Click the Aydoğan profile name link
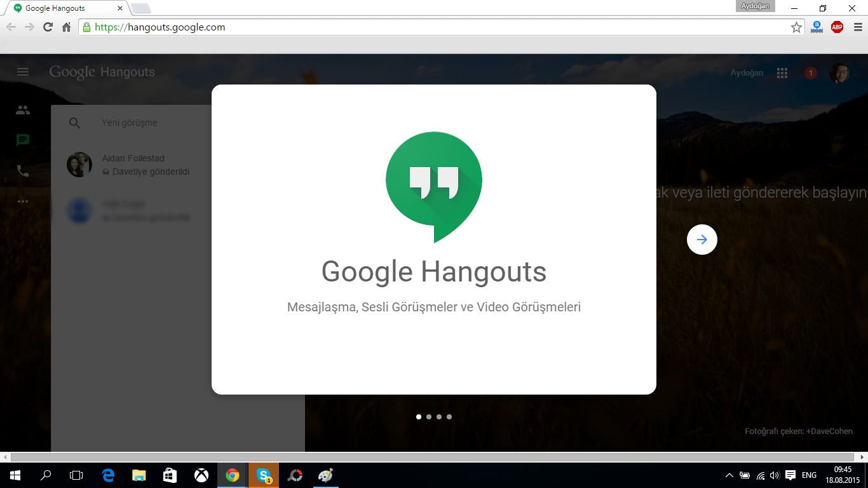This screenshot has width=868, height=488. (747, 73)
